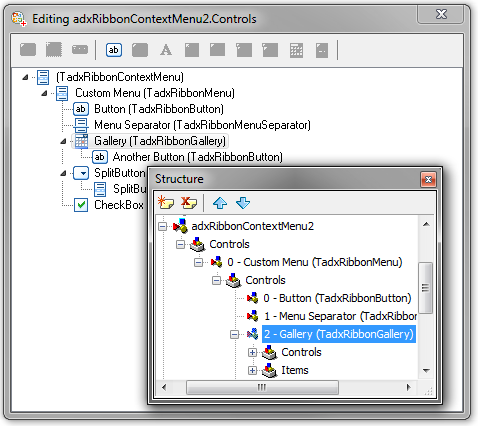Click the grayed gallery grid icon in toolbar
The height and width of the screenshot is (426, 478).
pos(296,51)
